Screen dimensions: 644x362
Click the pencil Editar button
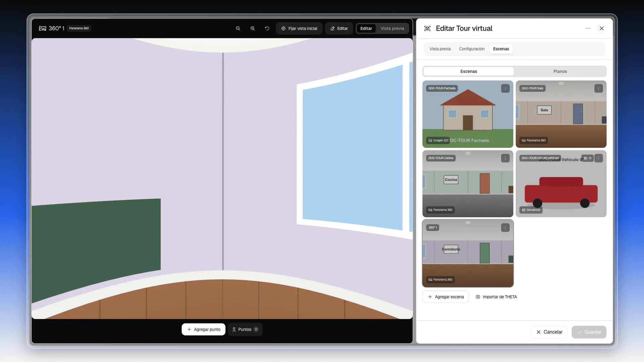click(339, 28)
